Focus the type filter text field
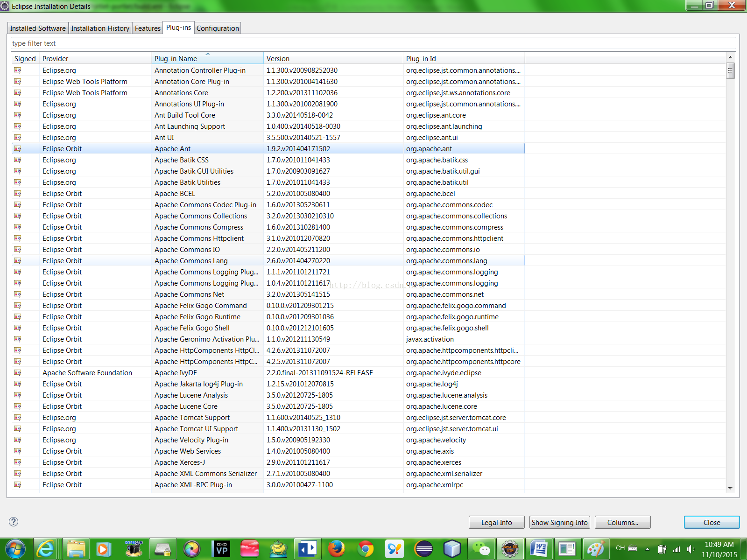 click(x=373, y=43)
